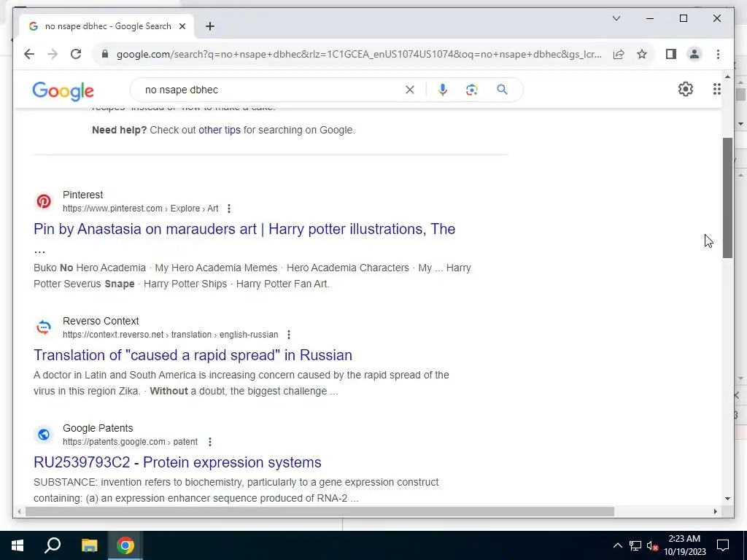Open the clock showing 2:23 AM
Image resolution: width=747 pixels, height=560 pixels.
[x=684, y=545]
